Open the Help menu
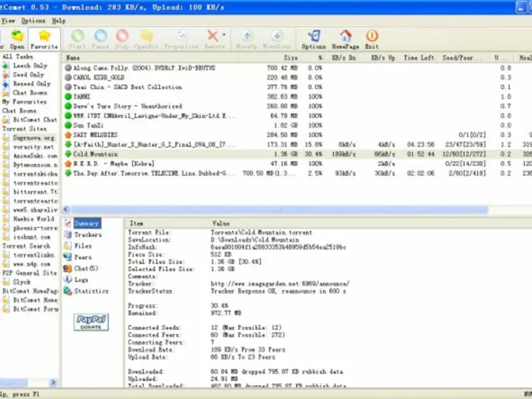 (59, 21)
